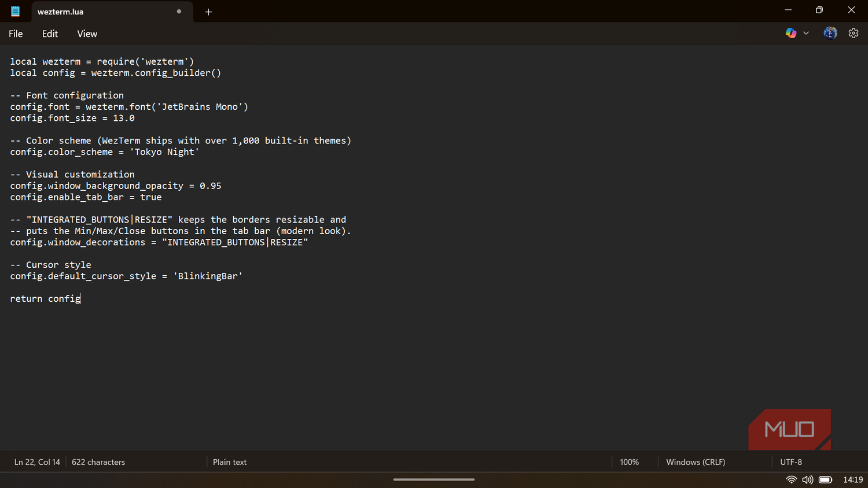Expand the Copilot dropdown arrow

click(806, 33)
